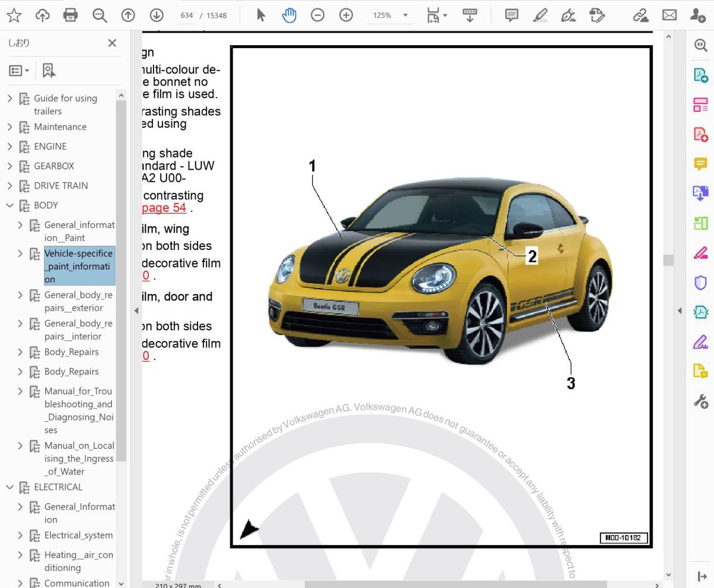Image resolution: width=714 pixels, height=588 pixels.
Task: Expand the GEARBOX bookmark
Action: [x=10, y=166]
